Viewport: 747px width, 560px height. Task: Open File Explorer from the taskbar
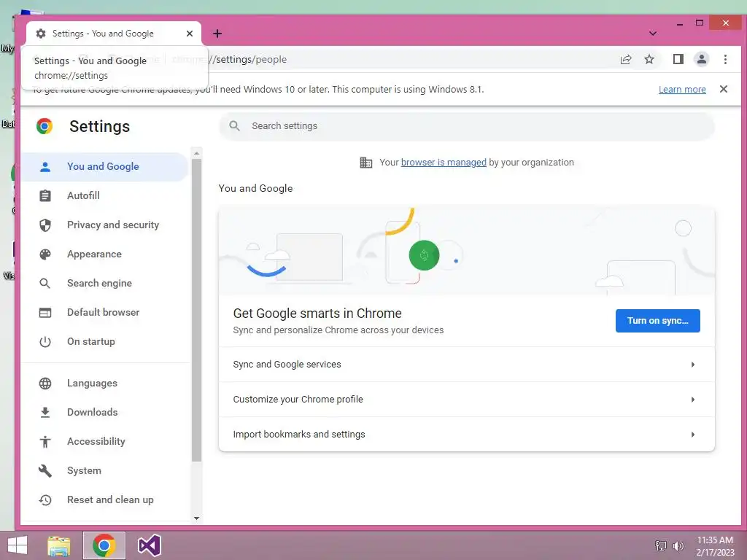[x=59, y=545]
